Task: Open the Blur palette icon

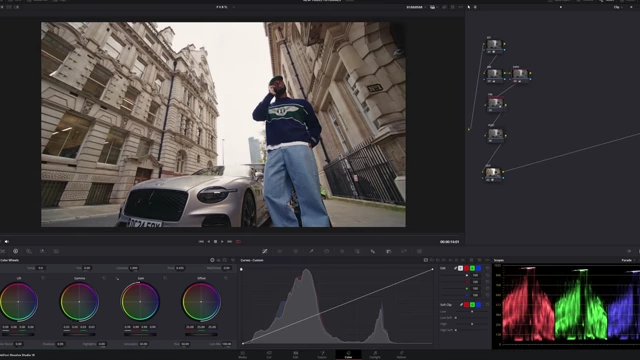Action: [373, 251]
